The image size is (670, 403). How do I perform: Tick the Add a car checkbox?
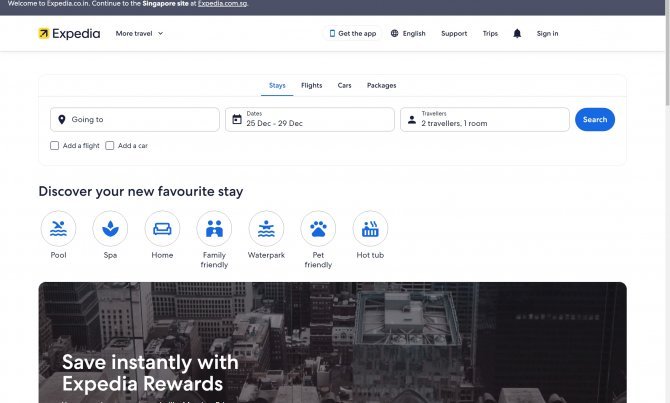[110, 146]
